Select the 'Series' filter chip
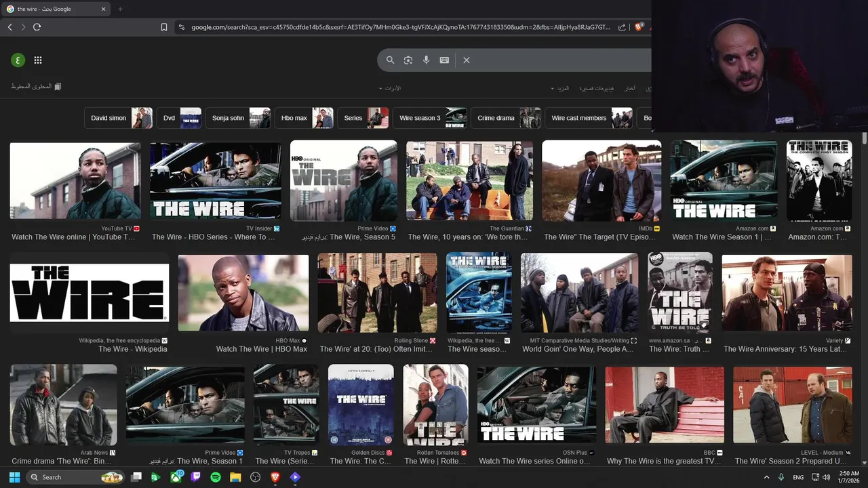The height and width of the screenshot is (488, 868). 363,118
